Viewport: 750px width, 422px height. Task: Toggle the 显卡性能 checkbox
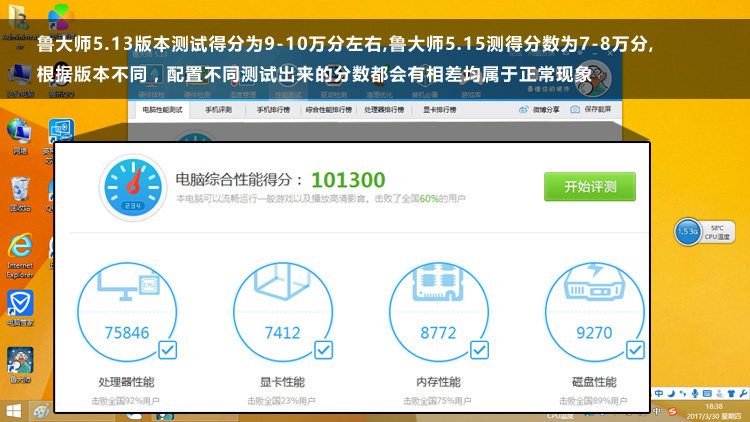324,350
